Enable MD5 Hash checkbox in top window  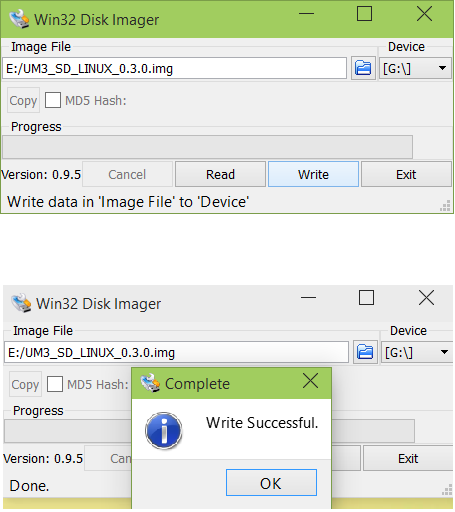tap(53, 100)
